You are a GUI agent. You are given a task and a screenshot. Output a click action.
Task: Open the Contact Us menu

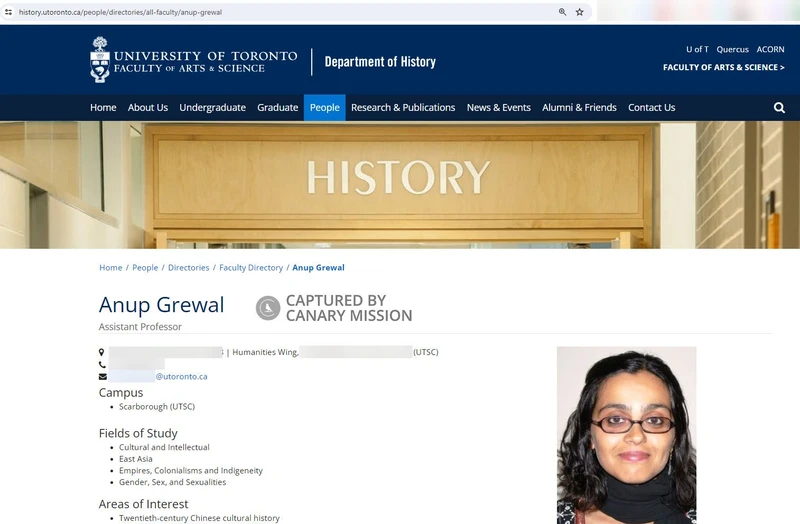click(x=652, y=108)
